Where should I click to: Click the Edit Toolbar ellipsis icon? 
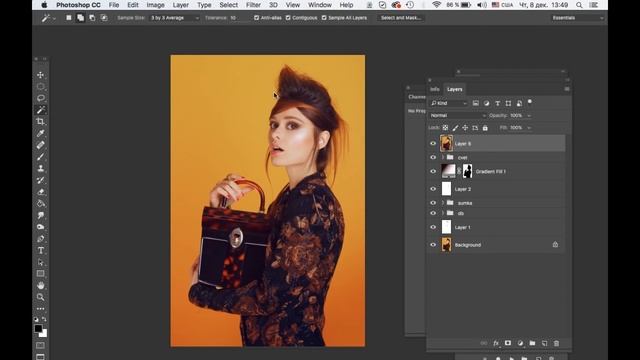pyautogui.click(x=40, y=309)
